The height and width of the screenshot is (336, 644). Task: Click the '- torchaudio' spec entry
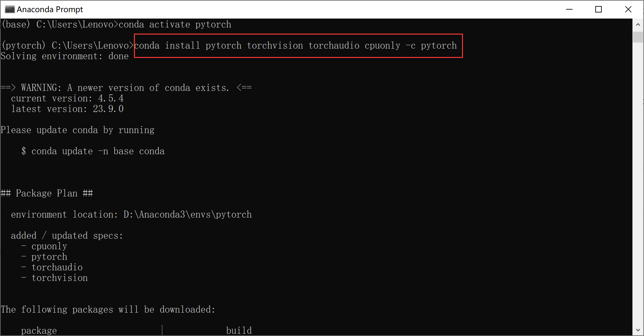52,267
